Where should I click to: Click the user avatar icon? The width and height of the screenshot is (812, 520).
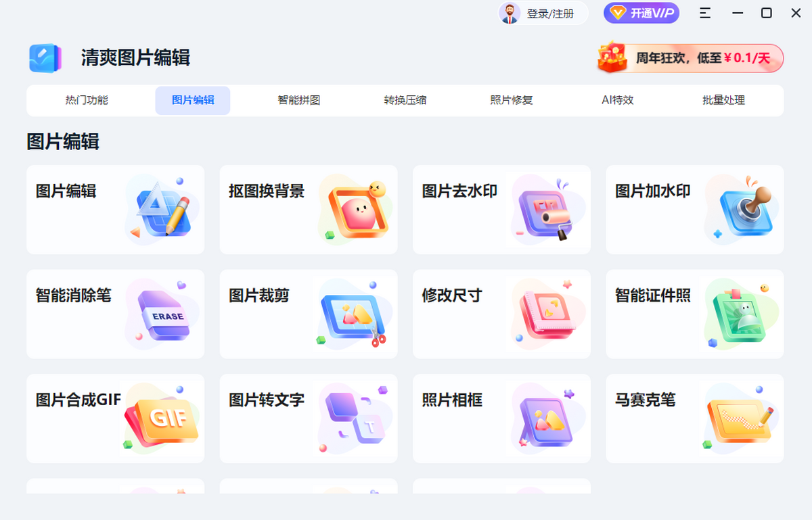pos(510,13)
